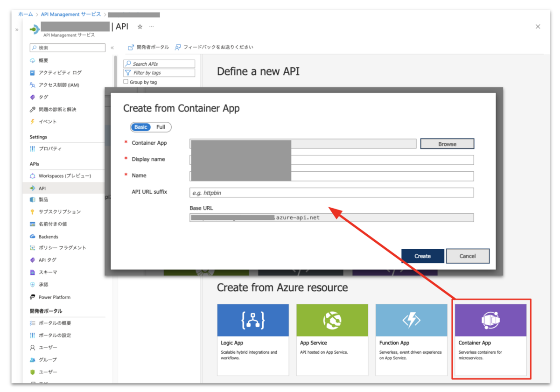Select the Container App tile

[x=491, y=340]
